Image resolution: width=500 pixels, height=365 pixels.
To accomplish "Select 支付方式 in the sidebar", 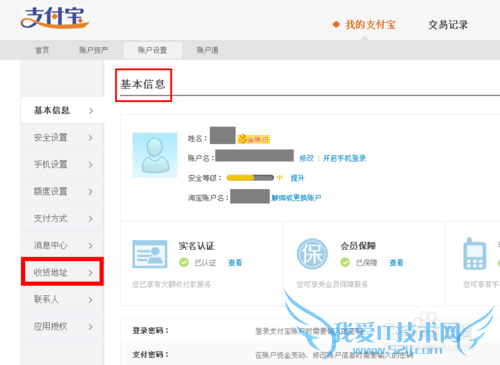I will (62, 218).
